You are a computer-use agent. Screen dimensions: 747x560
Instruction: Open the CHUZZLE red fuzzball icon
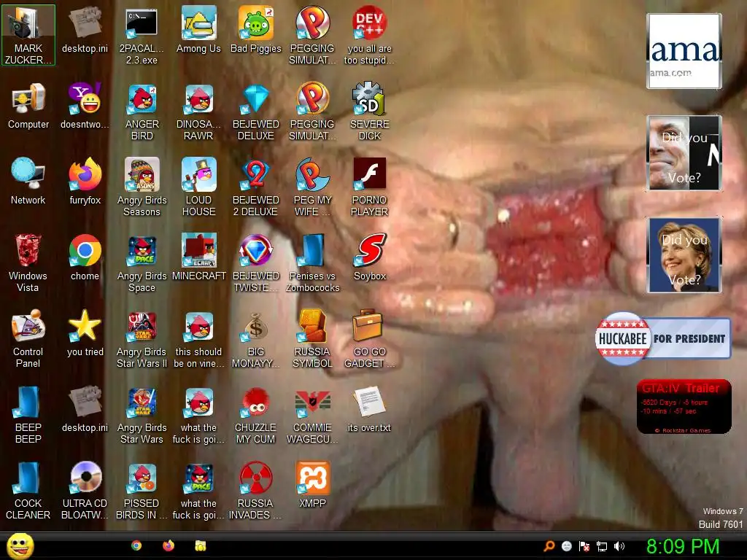(256, 414)
